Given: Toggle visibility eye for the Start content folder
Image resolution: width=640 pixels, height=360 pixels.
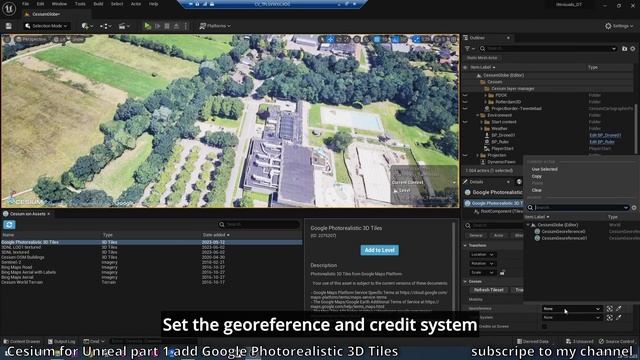Looking at the screenshot, I should [465, 122].
